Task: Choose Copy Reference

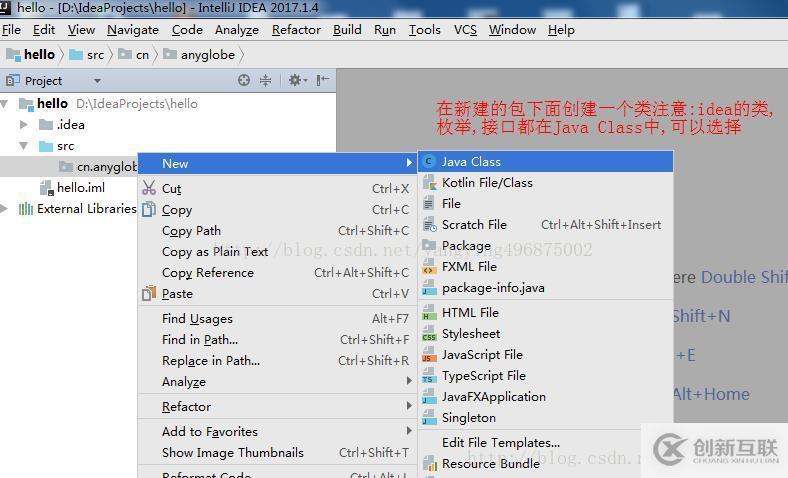Action: point(277,273)
